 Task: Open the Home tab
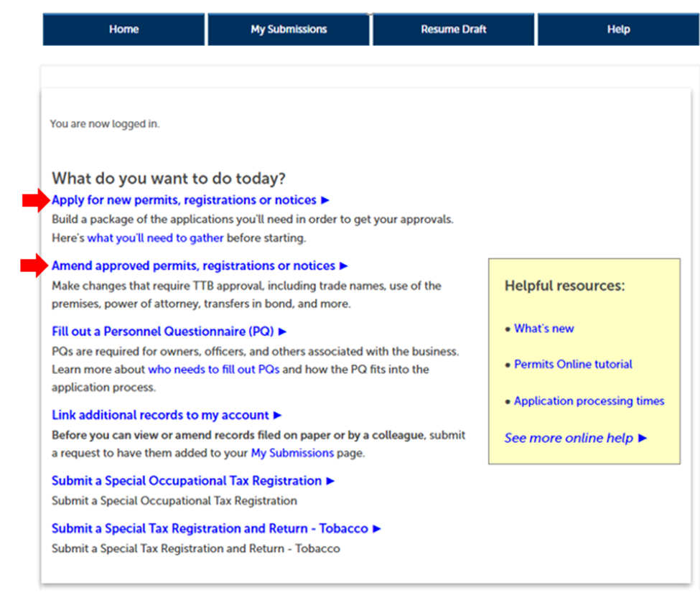(123, 29)
